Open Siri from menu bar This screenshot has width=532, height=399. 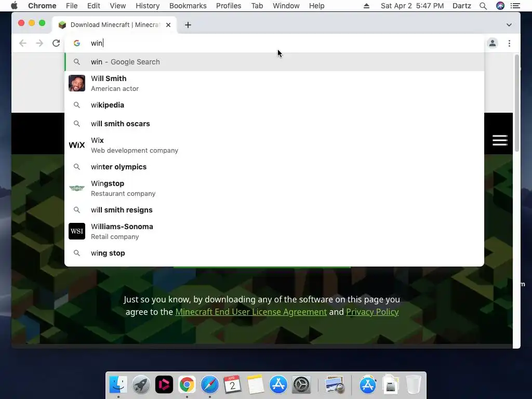coord(500,6)
